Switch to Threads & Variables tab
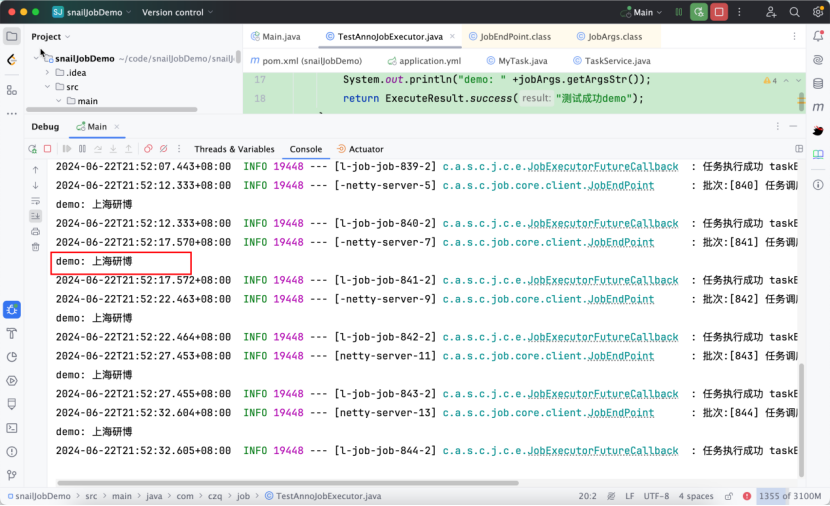Image resolution: width=830 pixels, height=506 pixels. [x=234, y=149]
